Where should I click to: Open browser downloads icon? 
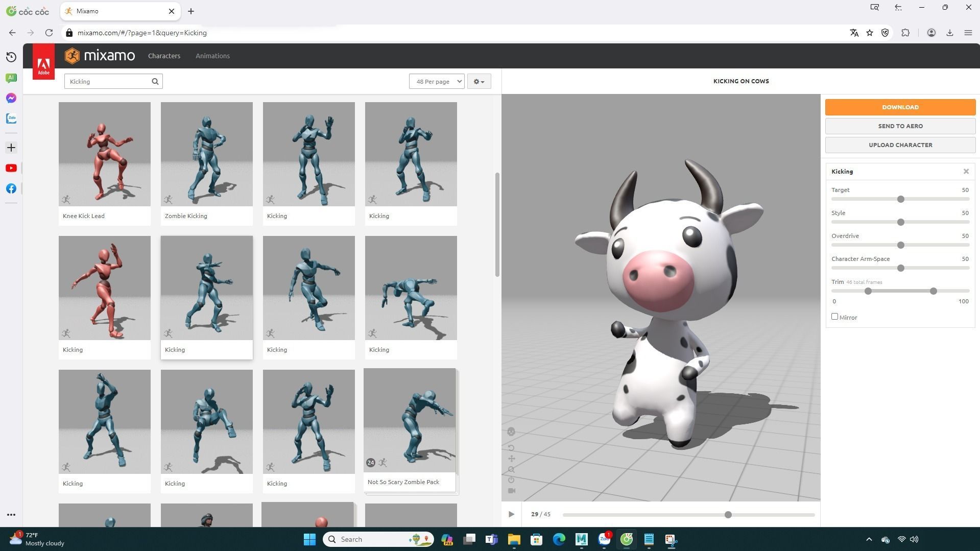[x=949, y=33]
